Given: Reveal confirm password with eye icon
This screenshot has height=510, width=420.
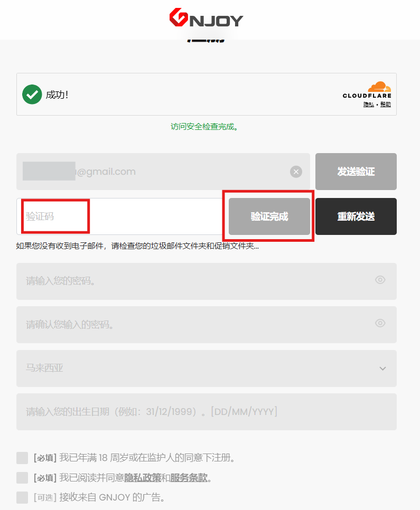Looking at the screenshot, I should coord(380,323).
